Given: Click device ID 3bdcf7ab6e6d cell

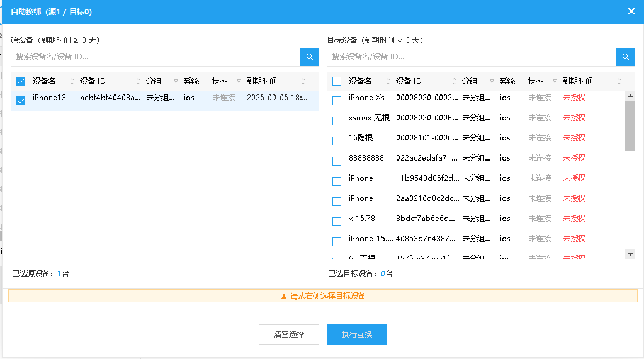Looking at the screenshot, I should pos(426,218).
